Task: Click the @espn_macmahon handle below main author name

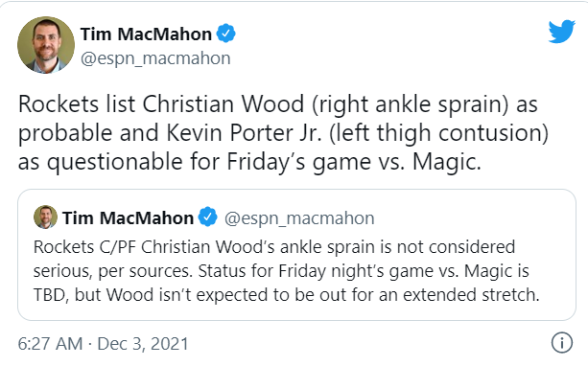Action: 155,58
